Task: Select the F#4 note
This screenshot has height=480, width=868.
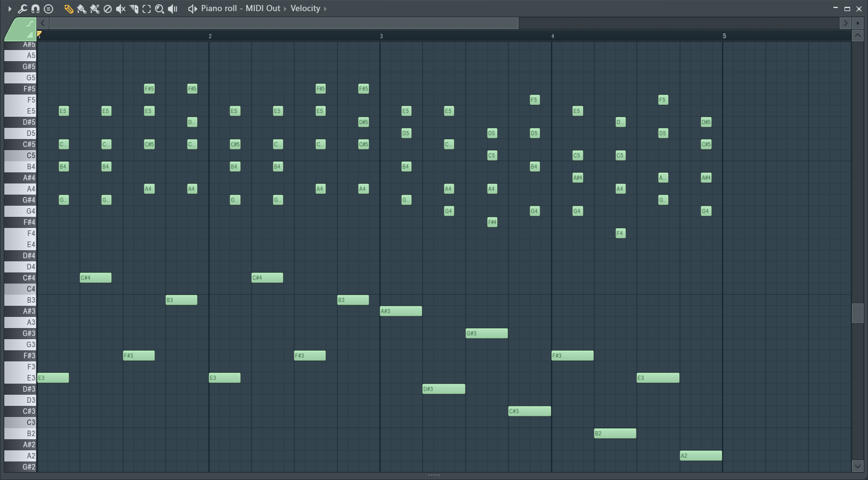Action: 492,222
